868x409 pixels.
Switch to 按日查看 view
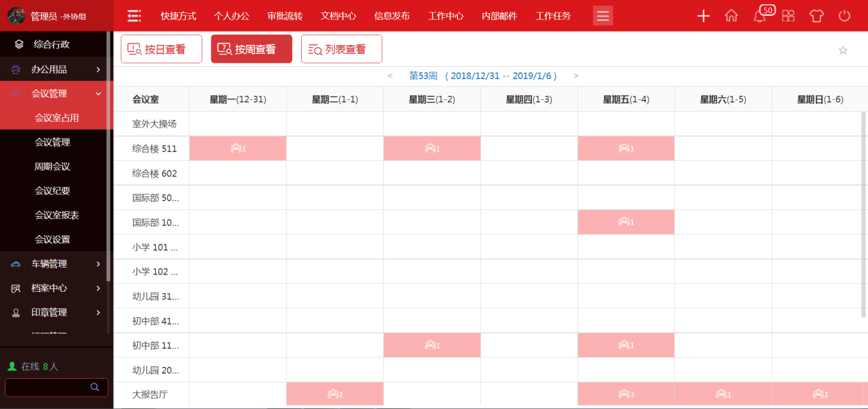[x=161, y=49]
